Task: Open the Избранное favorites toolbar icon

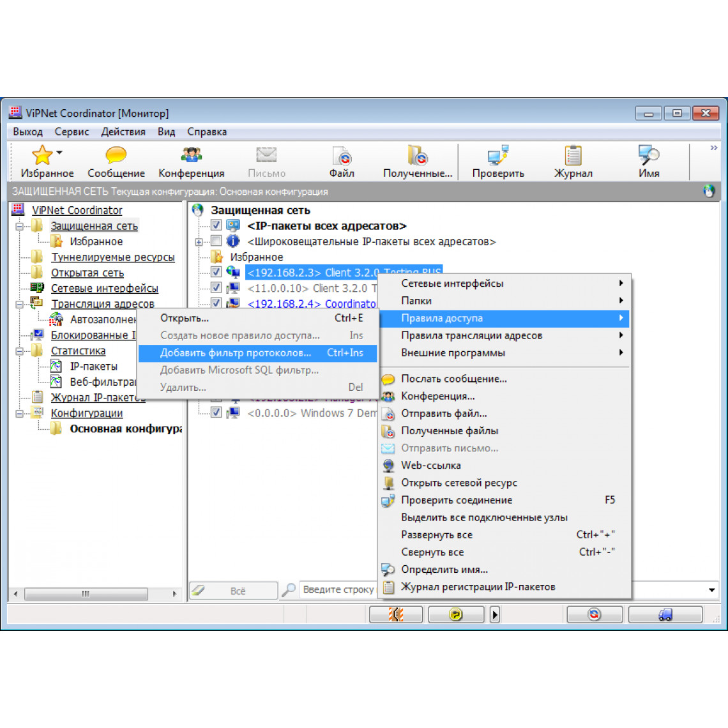Action: point(42,155)
